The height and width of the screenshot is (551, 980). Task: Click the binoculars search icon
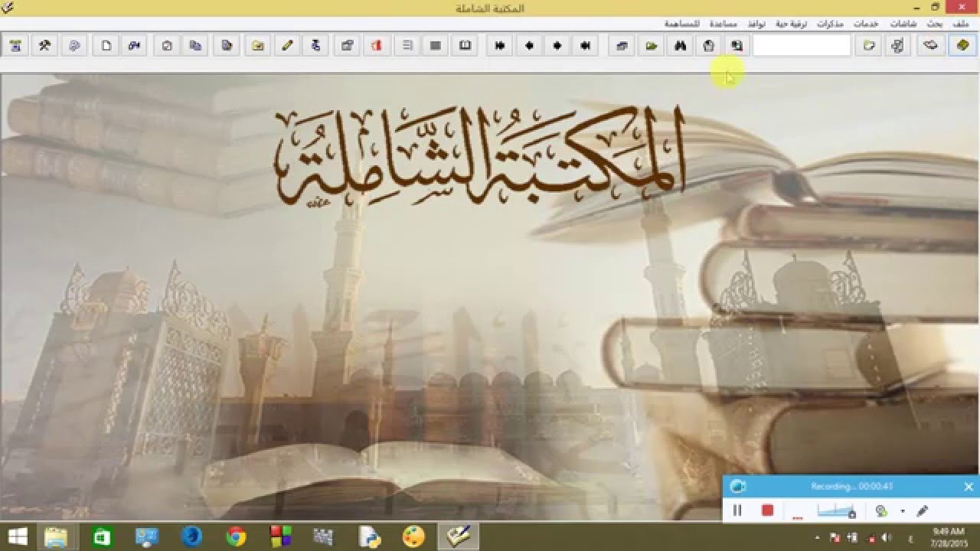[680, 46]
